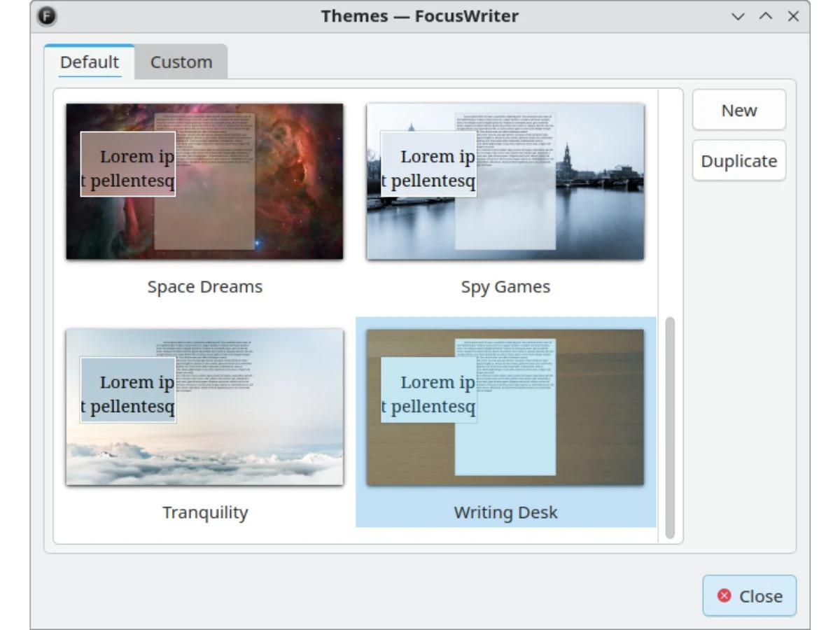This screenshot has height=630, width=840.
Task: Select the Space Dreams theme thumbnail
Action: pos(204,182)
